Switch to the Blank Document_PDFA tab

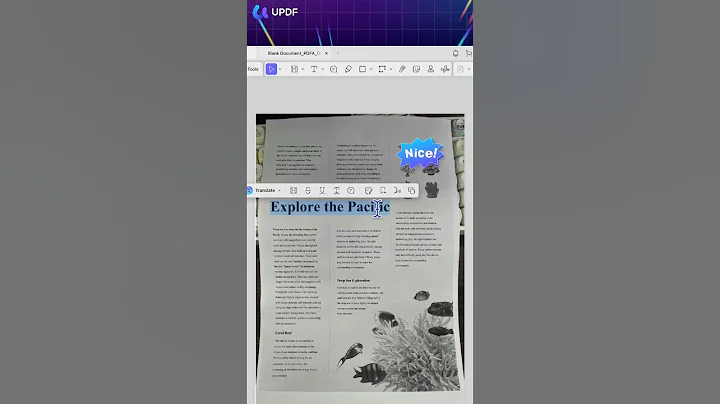[x=294, y=53]
